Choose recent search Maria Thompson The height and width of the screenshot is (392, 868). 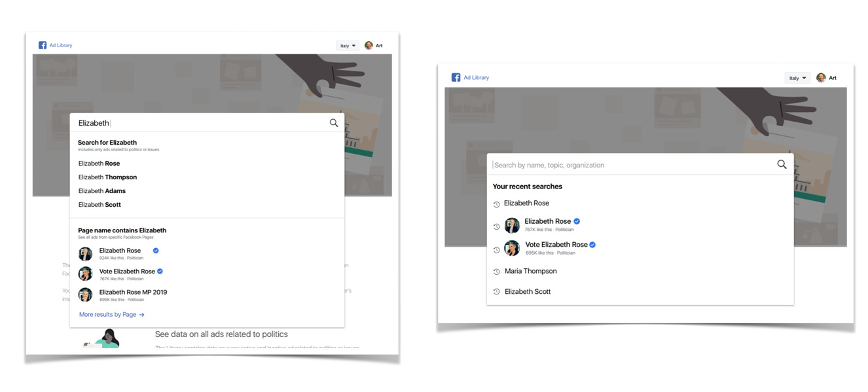click(x=530, y=271)
